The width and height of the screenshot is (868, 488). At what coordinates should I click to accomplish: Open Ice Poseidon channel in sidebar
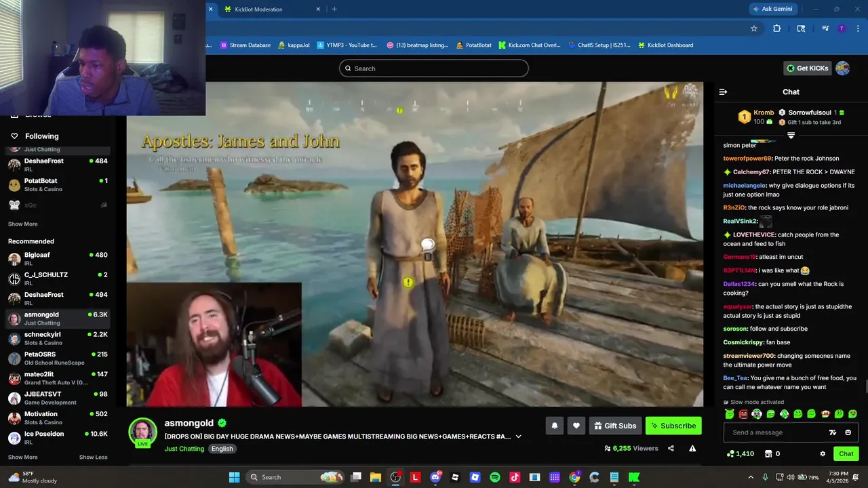(x=58, y=438)
